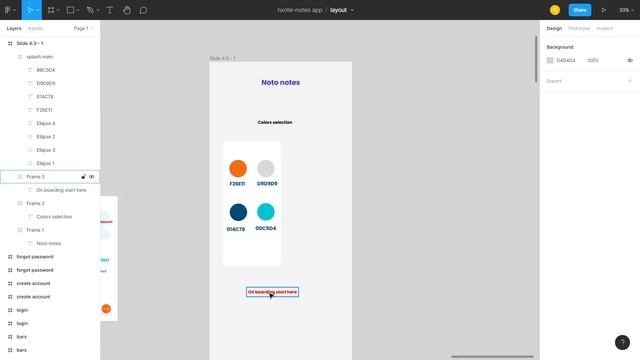Add an export setting with plus icon
Image resolution: width=640 pixels, height=360 pixels.
coord(630,81)
